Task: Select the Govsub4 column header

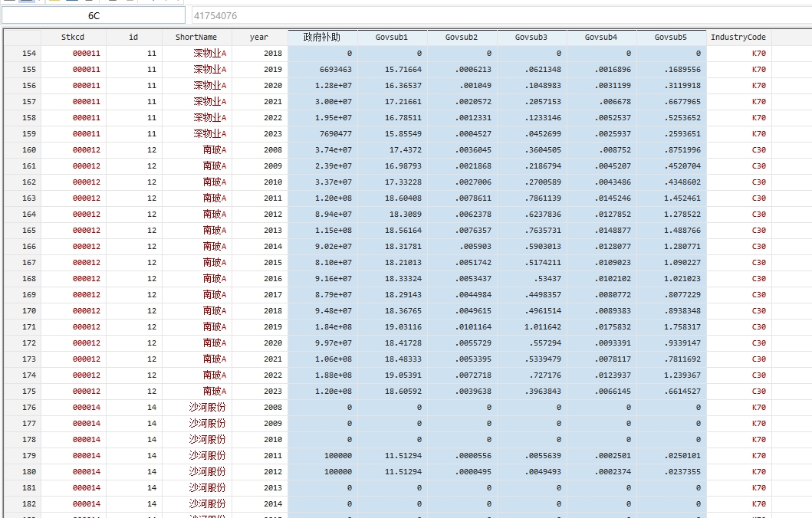Action: click(601, 37)
